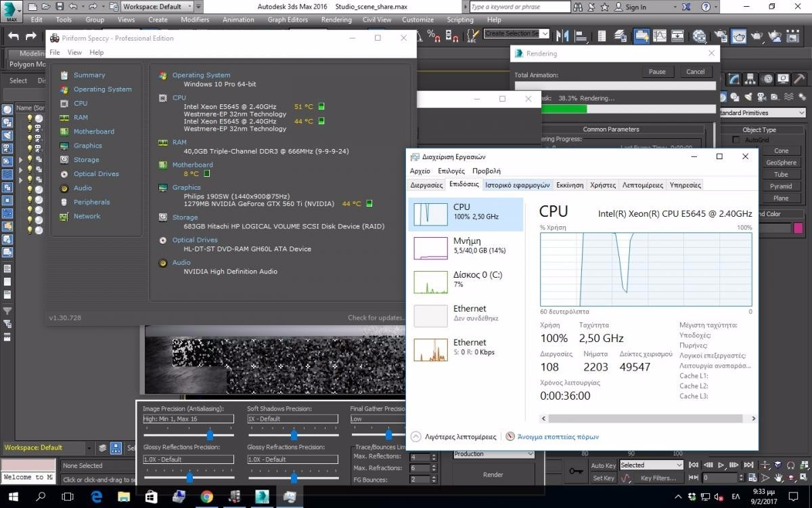Image resolution: width=812 pixels, height=508 pixels.
Task: Click the 3ds Max application logo button
Action: [x=12, y=10]
